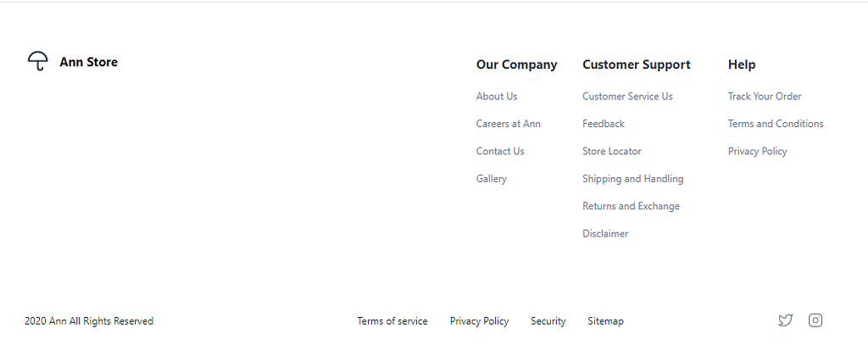The width and height of the screenshot is (868, 345).
Task: Click the Feedback link
Action: point(604,124)
